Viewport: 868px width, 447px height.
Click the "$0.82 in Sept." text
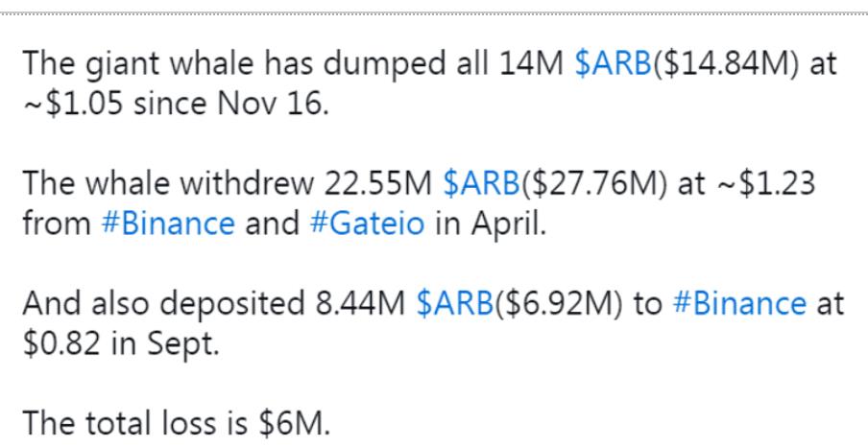point(121,343)
